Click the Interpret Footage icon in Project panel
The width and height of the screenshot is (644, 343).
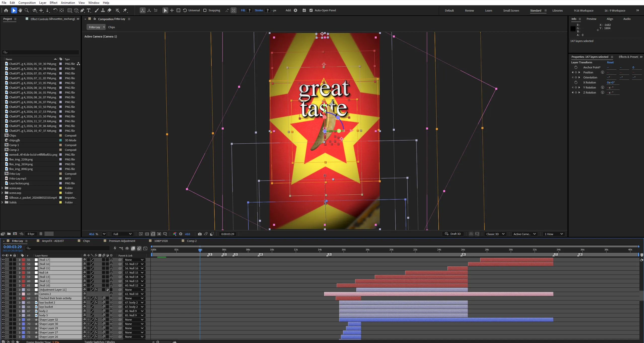[3, 234]
